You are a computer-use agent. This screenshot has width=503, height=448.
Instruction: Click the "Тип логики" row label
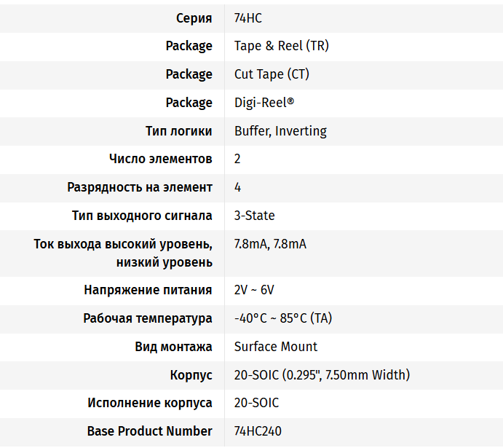point(178,131)
